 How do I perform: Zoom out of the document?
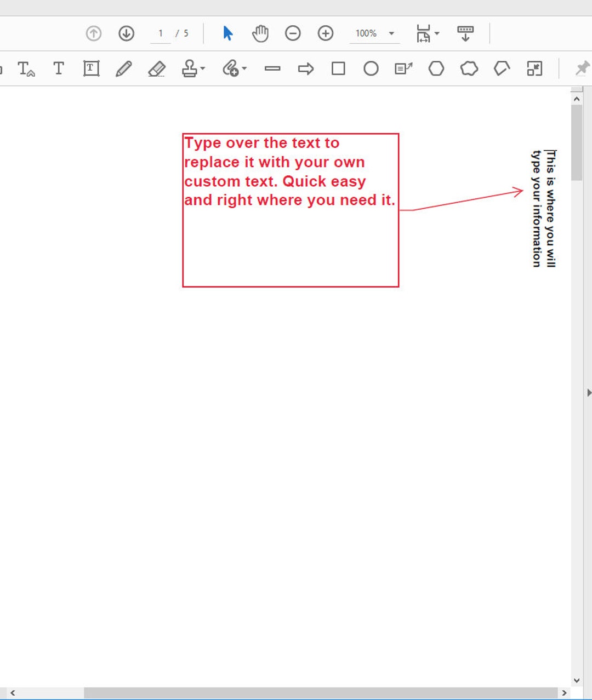click(x=293, y=33)
